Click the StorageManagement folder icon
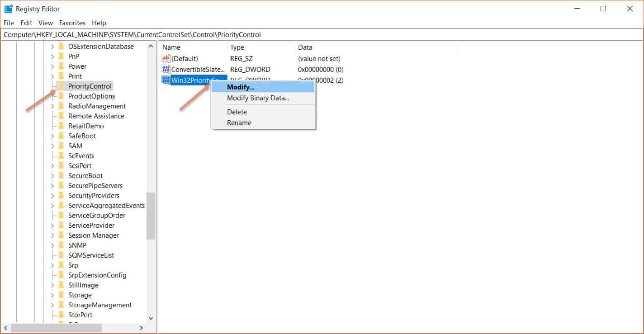The width and height of the screenshot is (644, 334). pyautogui.click(x=61, y=305)
